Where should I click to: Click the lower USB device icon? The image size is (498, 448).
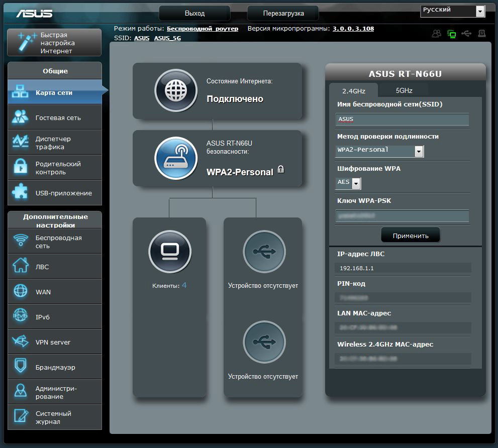pos(264,342)
